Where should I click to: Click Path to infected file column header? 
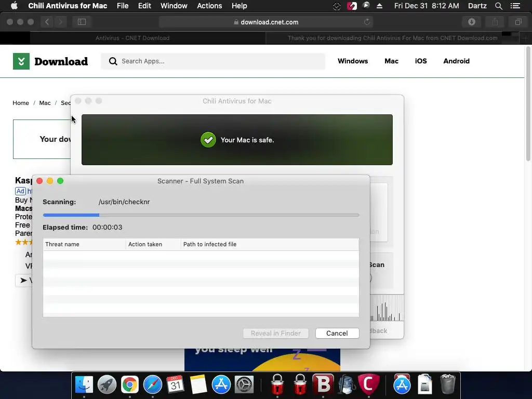[x=270, y=244]
